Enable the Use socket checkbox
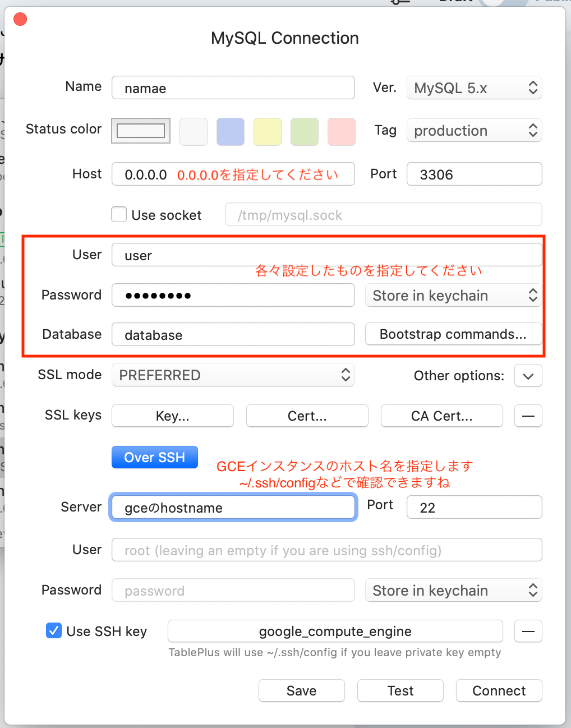 (x=119, y=215)
